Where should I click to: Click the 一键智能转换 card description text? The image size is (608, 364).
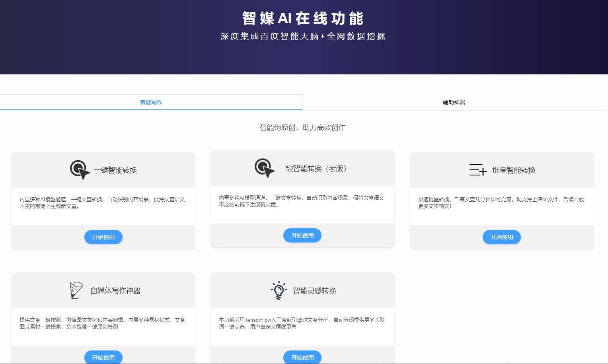click(102, 202)
